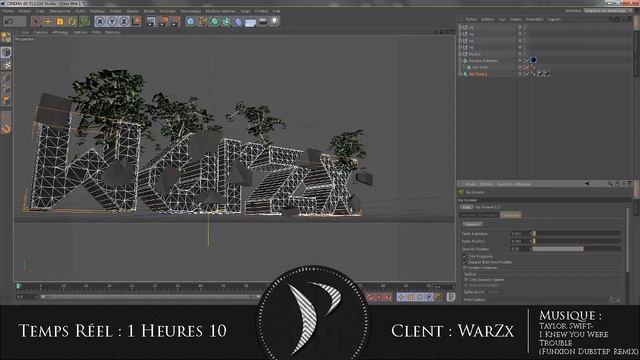Open the Fichier main menu
This screenshot has width=640, height=360.
[x=8, y=11]
